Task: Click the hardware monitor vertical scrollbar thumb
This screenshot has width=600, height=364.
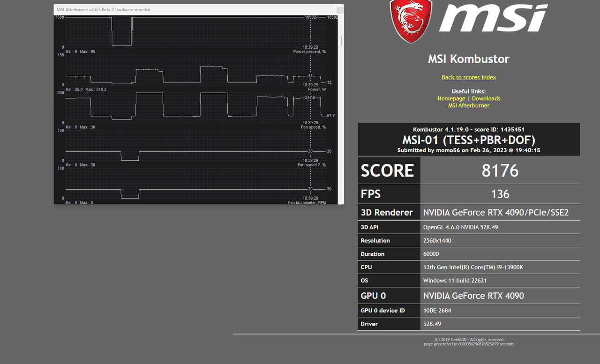Action: [x=341, y=41]
